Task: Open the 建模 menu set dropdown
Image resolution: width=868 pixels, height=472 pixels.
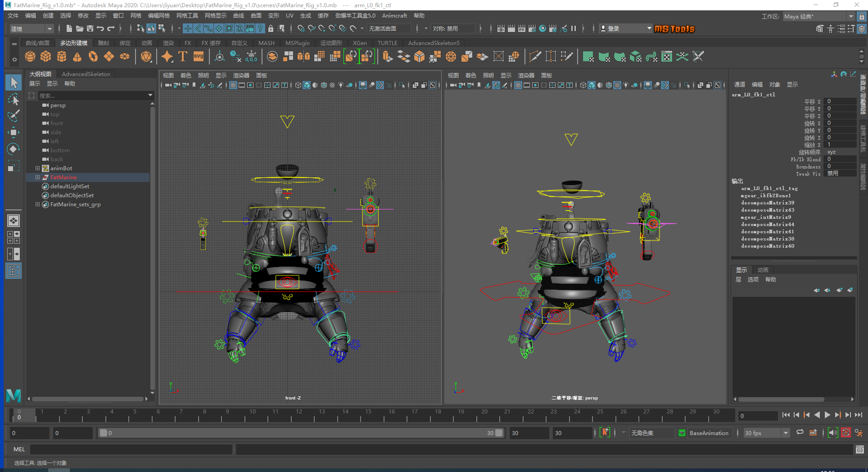Action: pos(32,29)
